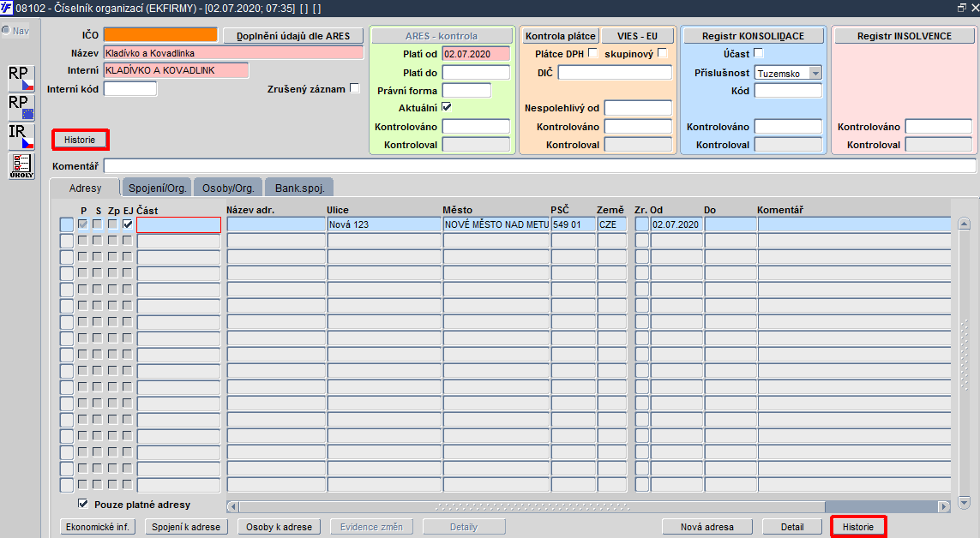Uncheck the Pouze platné adresy checkbox
Viewport: 980px width, 538px height.
[x=82, y=503]
